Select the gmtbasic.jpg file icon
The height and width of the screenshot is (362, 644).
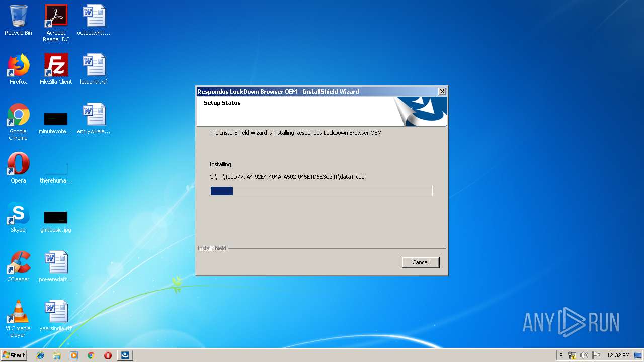tap(55, 222)
